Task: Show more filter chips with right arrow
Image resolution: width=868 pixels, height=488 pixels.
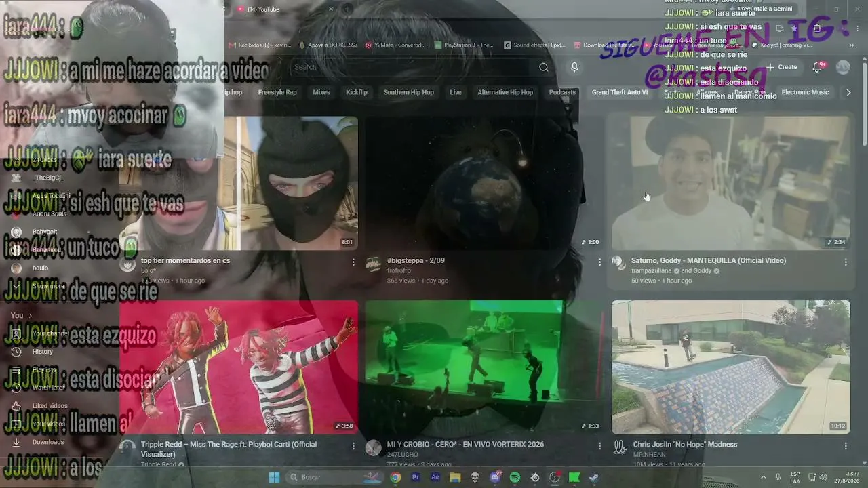Action: [x=847, y=92]
